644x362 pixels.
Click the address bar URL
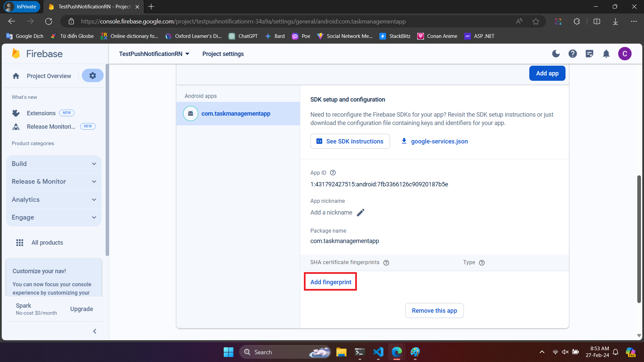[x=243, y=21]
